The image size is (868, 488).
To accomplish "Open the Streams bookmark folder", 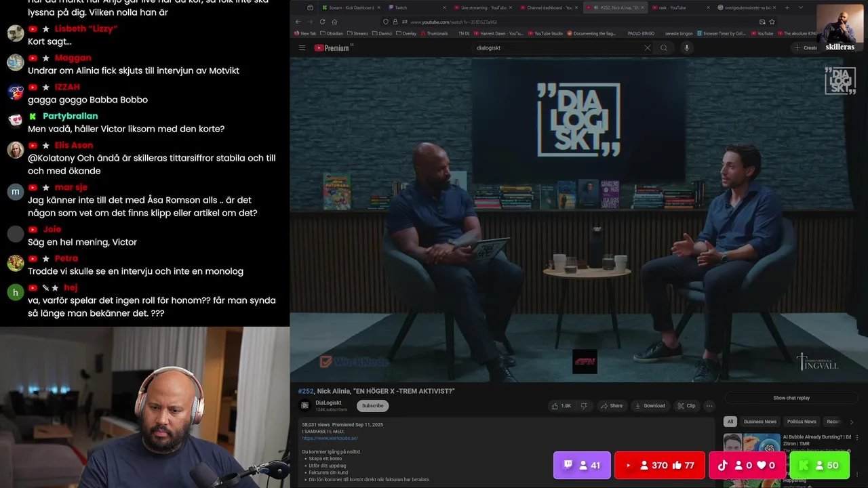I will click(x=357, y=33).
